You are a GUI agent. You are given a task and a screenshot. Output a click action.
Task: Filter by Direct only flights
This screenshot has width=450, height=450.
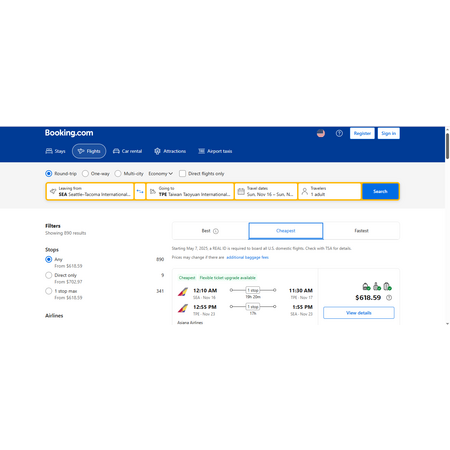point(49,275)
